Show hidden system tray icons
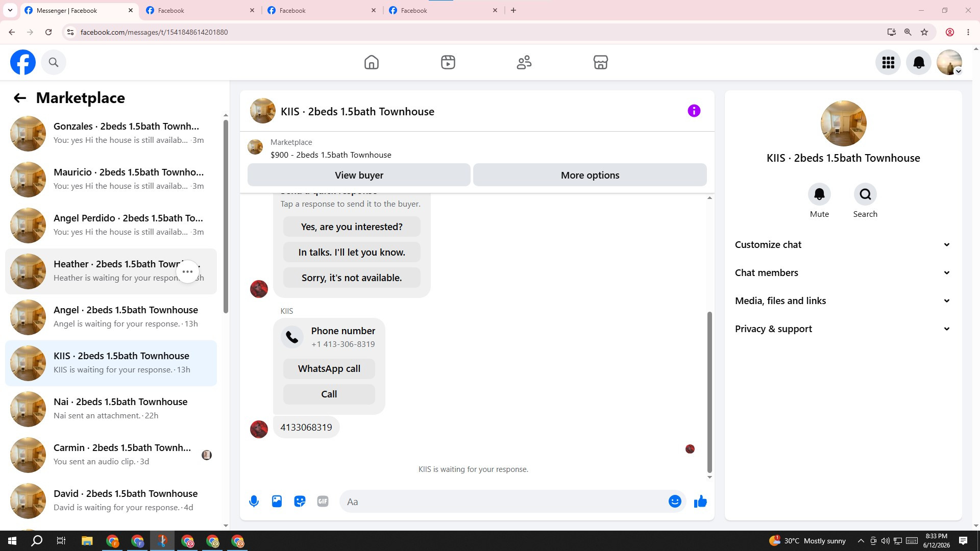The height and width of the screenshot is (551, 980). point(861,541)
